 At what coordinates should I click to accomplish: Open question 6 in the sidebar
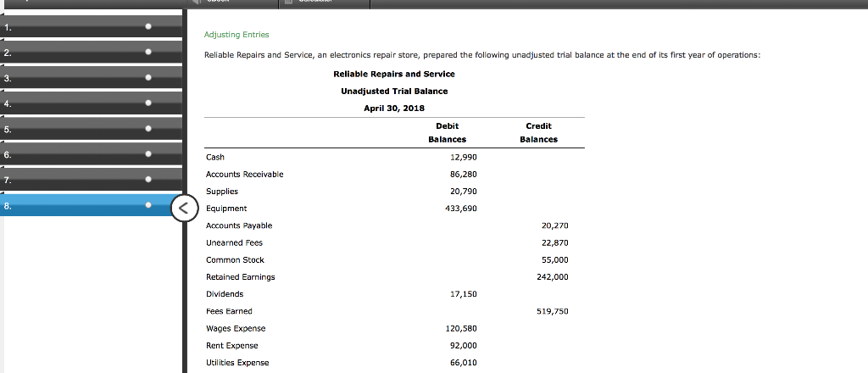(91, 153)
